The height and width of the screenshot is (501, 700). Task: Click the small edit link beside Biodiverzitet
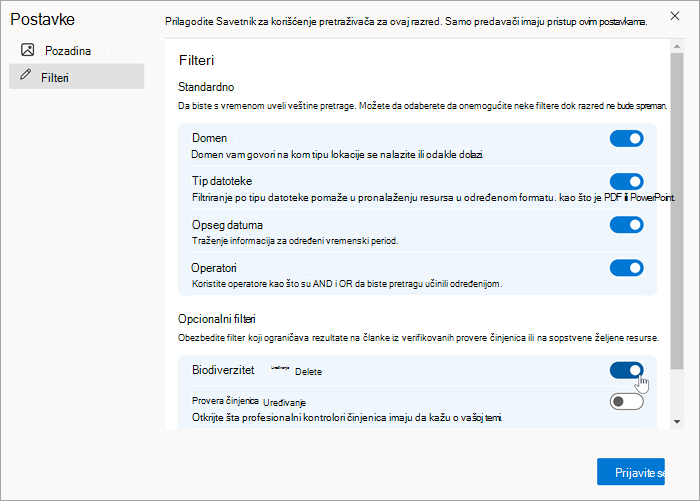(x=280, y=368)
